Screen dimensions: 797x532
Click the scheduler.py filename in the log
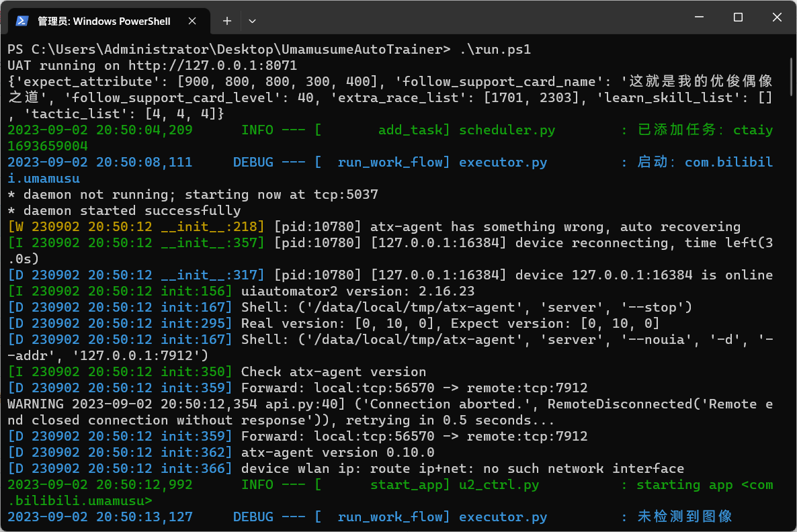[507, 130]
